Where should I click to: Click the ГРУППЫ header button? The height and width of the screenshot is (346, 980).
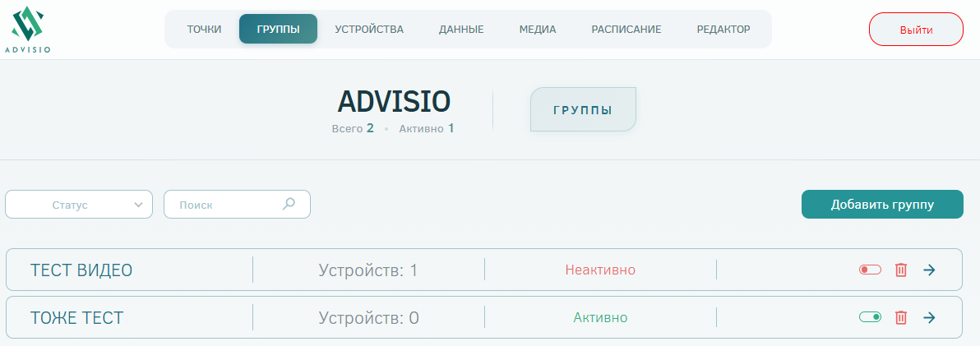(583, 110)
